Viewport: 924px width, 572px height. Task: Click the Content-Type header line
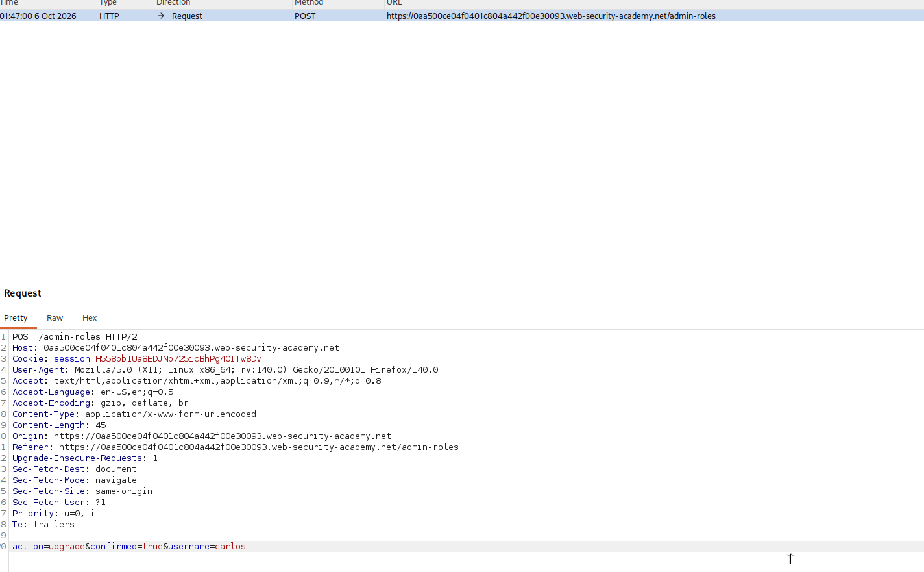(x=134, y=414)
